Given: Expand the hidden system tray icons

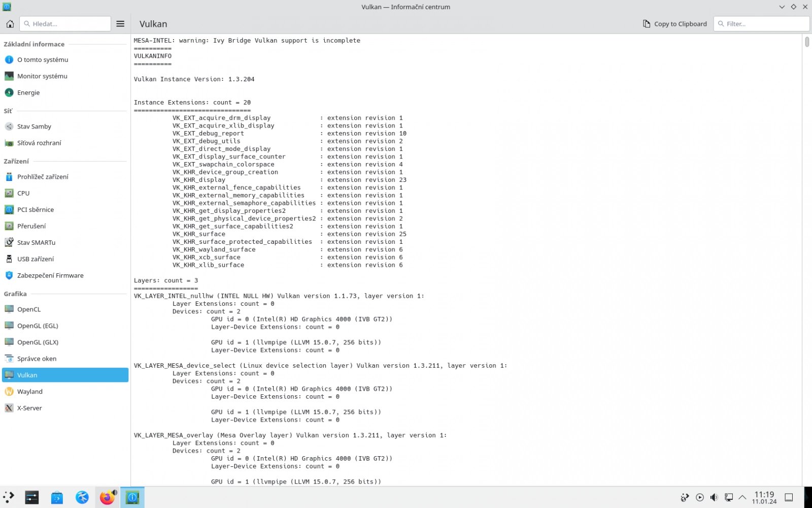Looking at the screenshot, I should click(742, 497).
